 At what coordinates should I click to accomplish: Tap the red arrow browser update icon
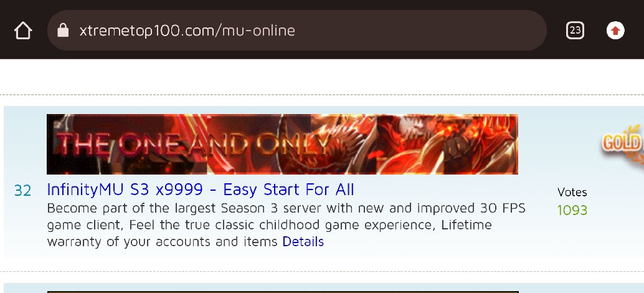(x=615, y=31)
